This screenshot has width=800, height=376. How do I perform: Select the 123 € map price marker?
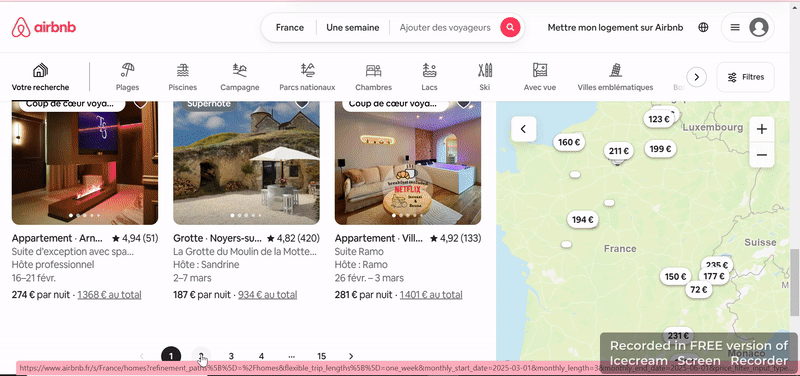(x=659, y=119)
